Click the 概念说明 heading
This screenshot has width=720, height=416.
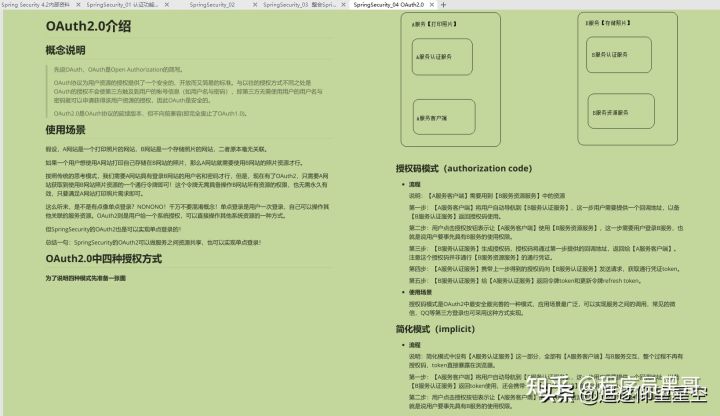click(x=65, y=50)
